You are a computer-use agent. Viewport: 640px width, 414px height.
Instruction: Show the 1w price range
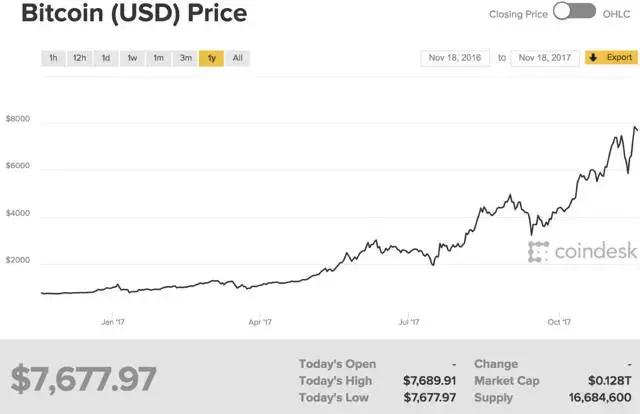pyautogui.click(x=132, y=58)
